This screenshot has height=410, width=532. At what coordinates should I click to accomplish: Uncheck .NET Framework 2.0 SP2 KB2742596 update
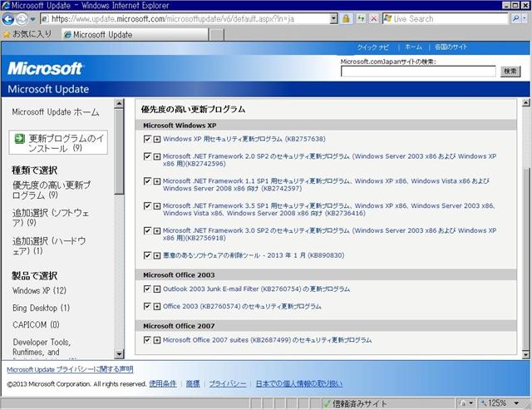[147, 156]
